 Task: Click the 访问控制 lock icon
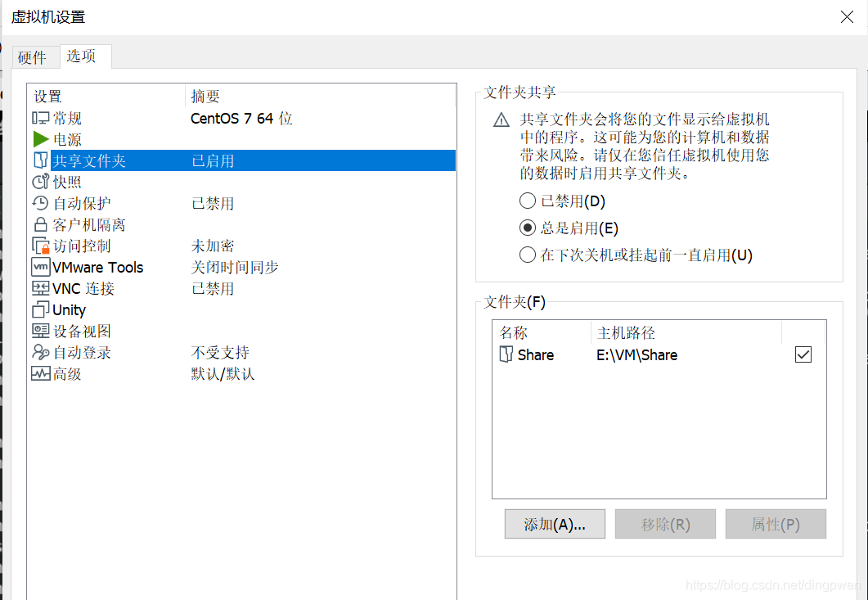(41, 246)
